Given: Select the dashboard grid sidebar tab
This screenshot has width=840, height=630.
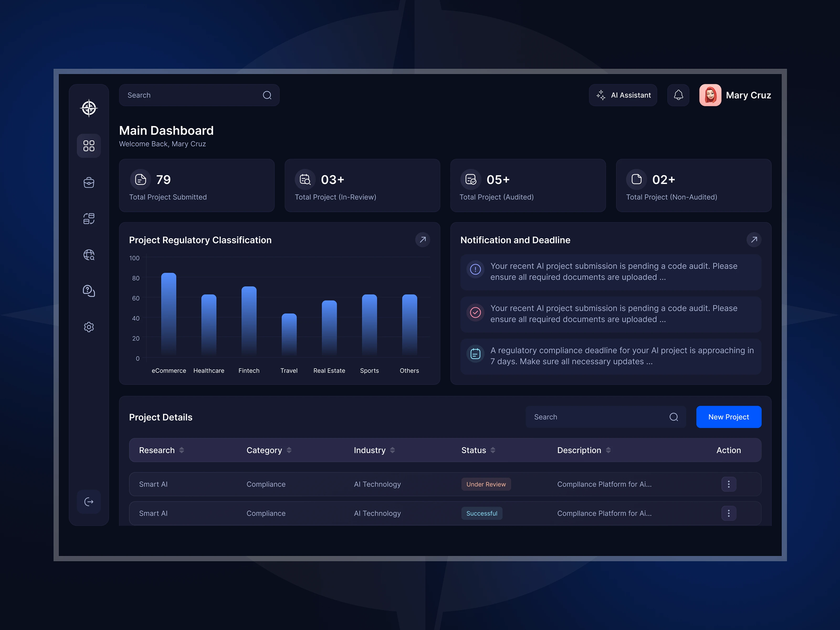Looking at the screenshot, I should (89, 146).
